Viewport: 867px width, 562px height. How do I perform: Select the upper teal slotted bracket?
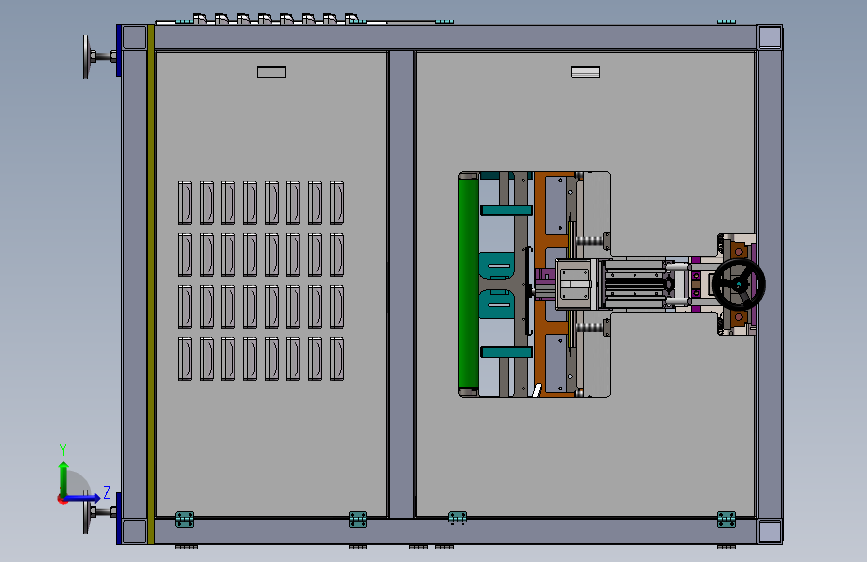point(497,266)
